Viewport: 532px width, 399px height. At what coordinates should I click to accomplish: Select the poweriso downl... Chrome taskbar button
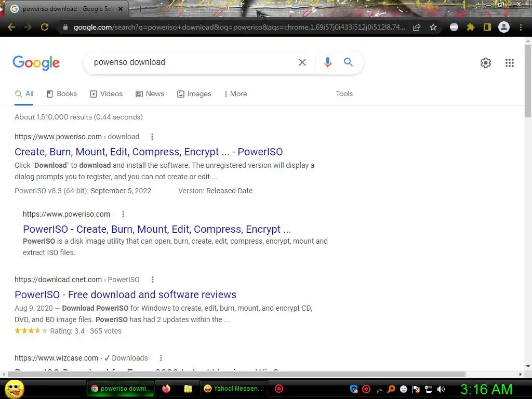coord(121,389)
